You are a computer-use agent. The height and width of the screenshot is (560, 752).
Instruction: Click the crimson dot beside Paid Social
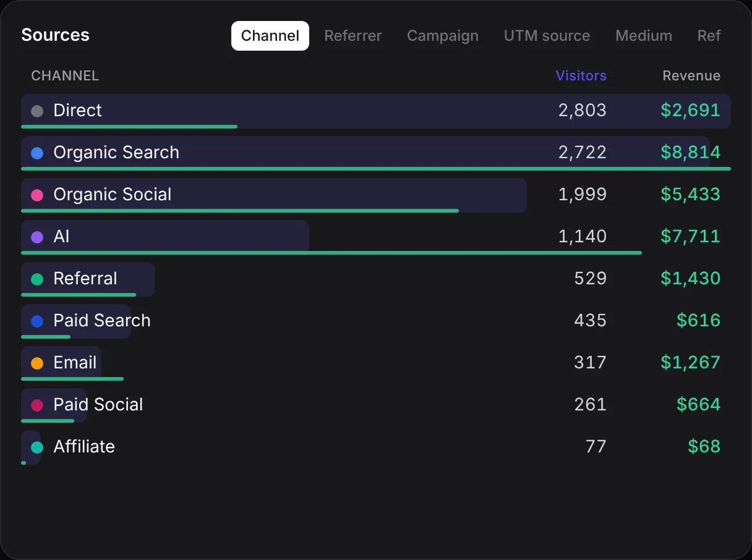coord(37,405)
